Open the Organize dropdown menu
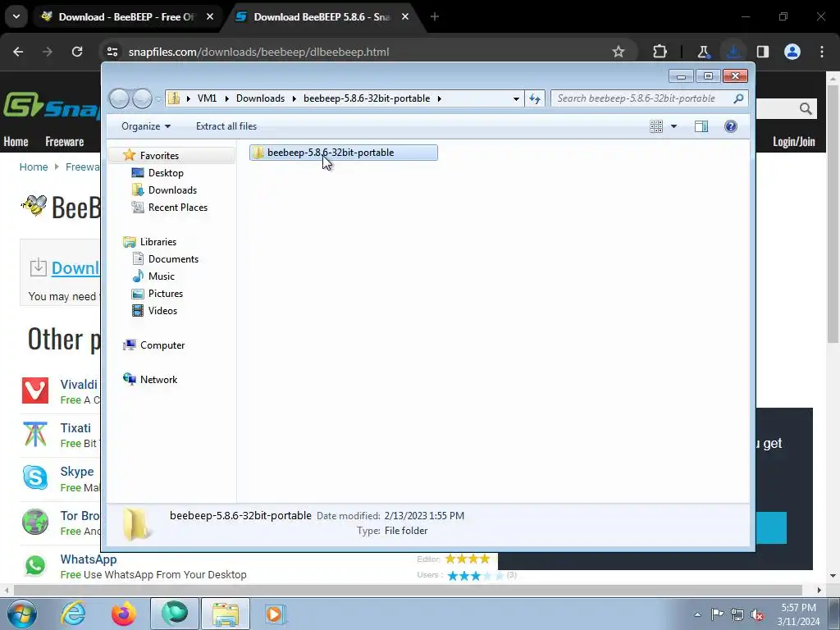The height and width of the screenshot is (630, 840). [x=146, y=126]
